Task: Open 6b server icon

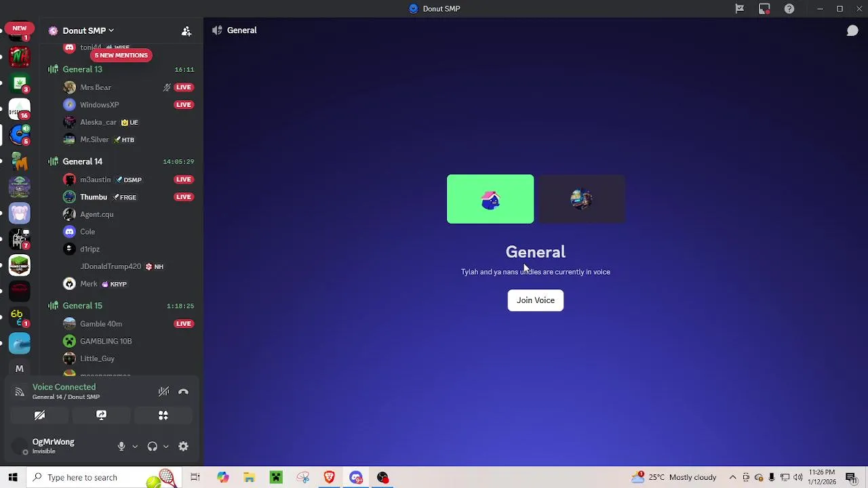Action: (x=20, y=317)
